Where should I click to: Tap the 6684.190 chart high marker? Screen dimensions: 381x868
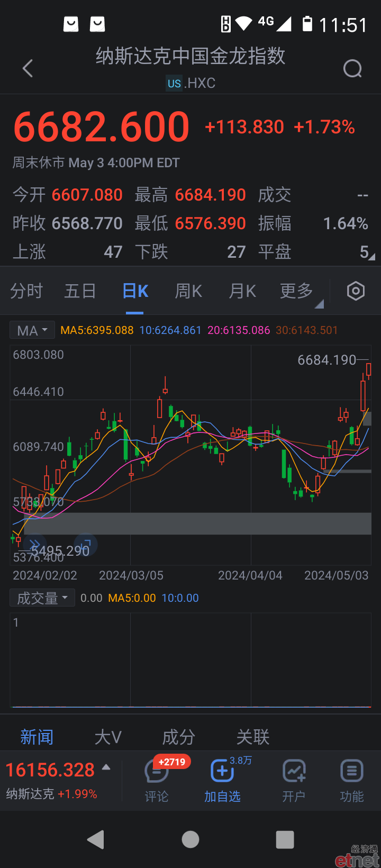(x=327, y=360)
